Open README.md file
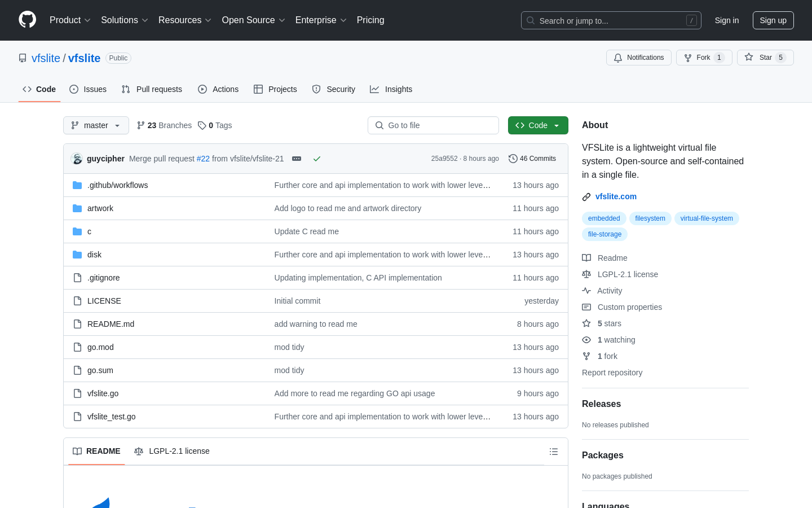The height and width of the screenshot is (508, 812). pos(111,324)
